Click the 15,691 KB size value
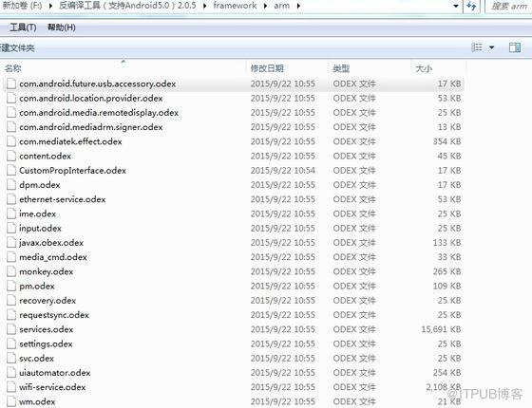Screen dimensions: 532x408 (x=441, y=329)
